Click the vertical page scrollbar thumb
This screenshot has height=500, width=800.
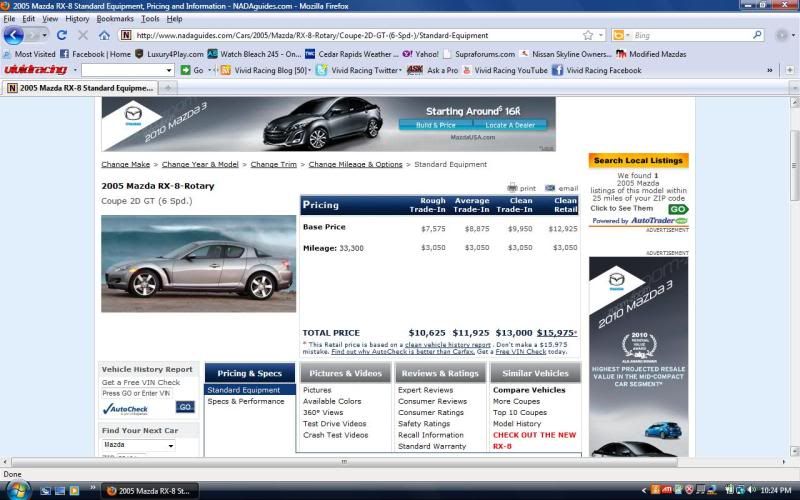794,165
